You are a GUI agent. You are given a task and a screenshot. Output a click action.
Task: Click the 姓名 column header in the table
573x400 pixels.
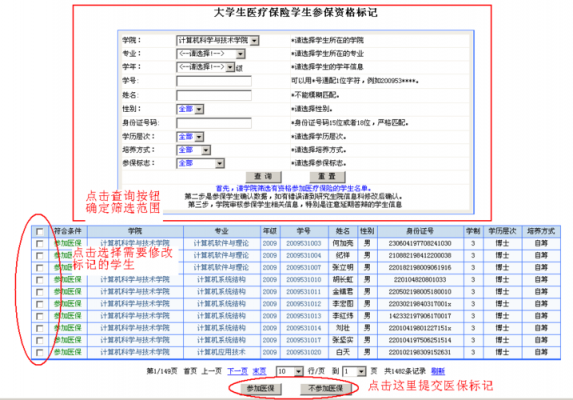343,231
